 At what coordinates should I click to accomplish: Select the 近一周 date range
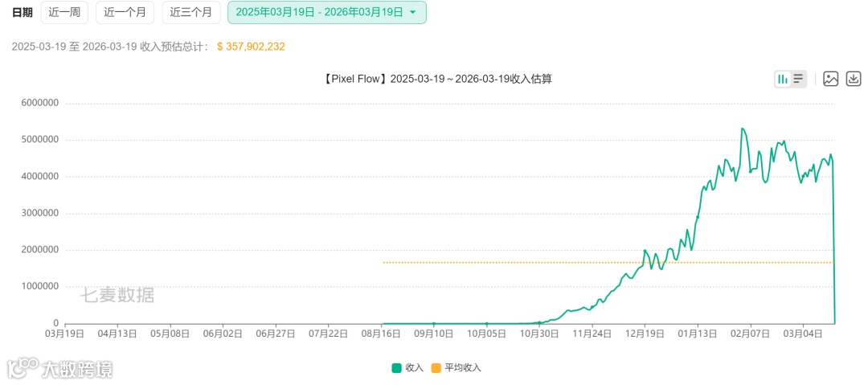64,12
